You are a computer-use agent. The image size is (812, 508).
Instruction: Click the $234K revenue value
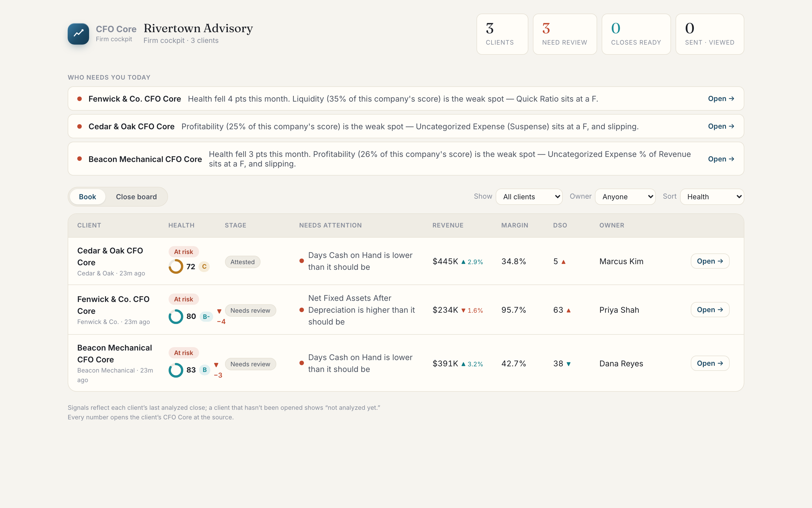(445, 310)
